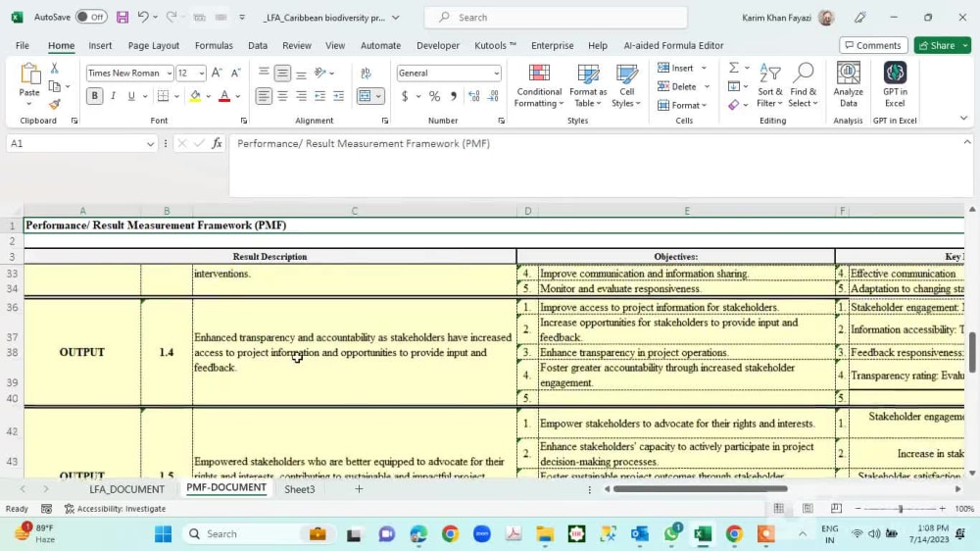Expand the Name Box dropdown arrow
Screen dimensions: 980x551
point(150,144)
